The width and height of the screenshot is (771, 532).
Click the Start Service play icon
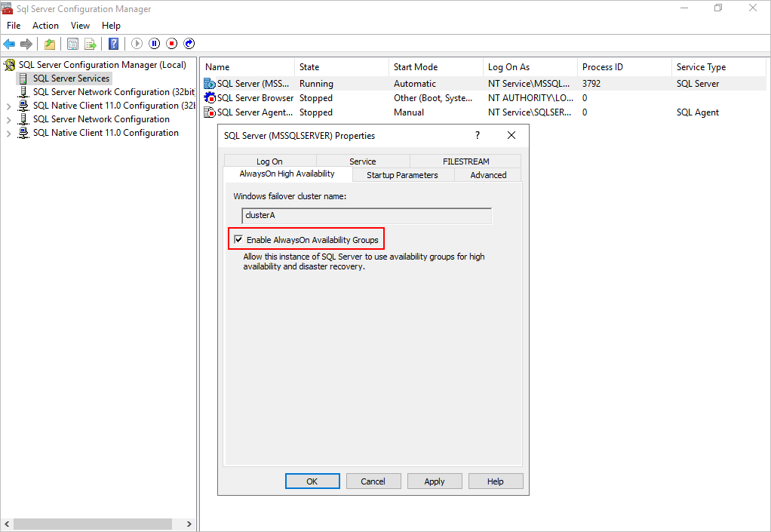pos(137,44)
